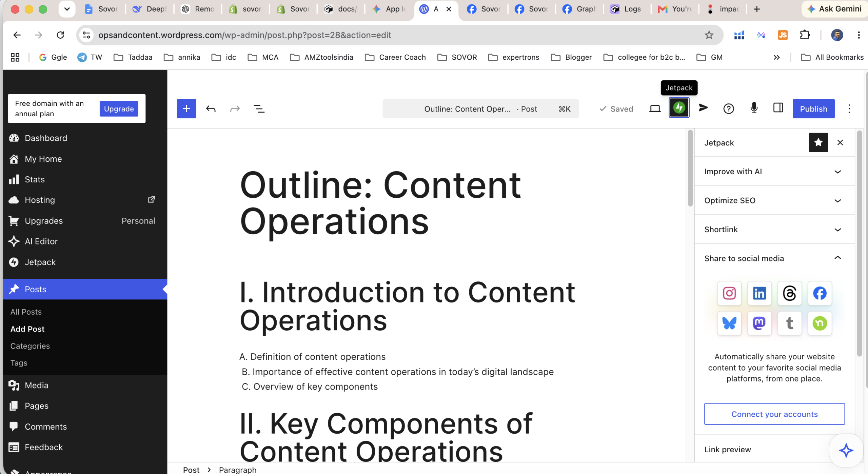This screenshot has height=474, width=868.
Task: Redo the editor change
Action: tap(235, 108)
